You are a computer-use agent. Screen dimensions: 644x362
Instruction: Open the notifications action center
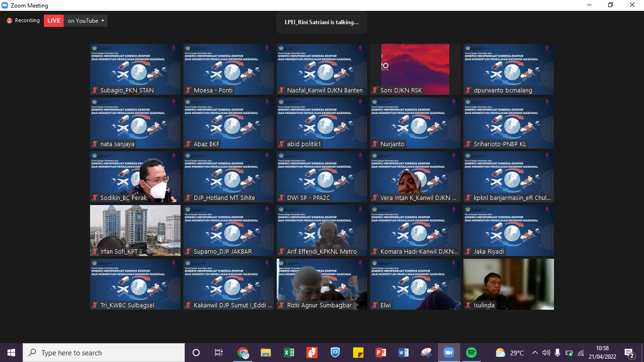[629, 353]
